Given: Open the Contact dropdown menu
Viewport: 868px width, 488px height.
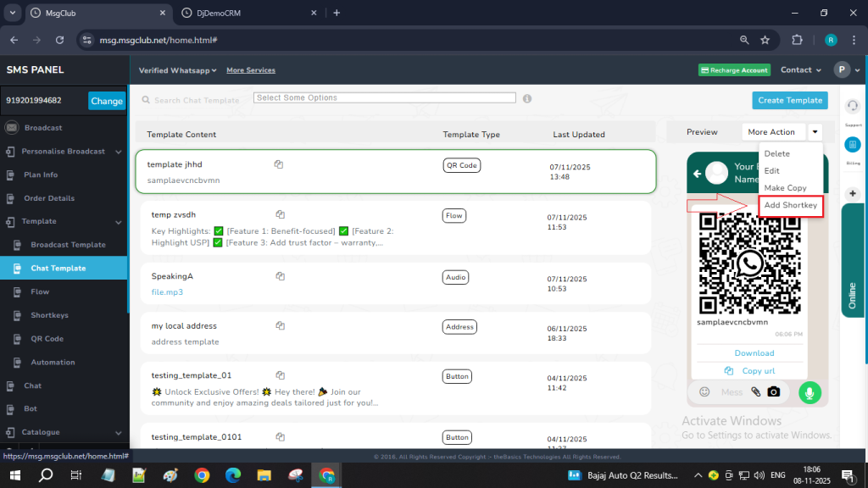Looking at the screenshot, I should [x=800, y=70].
